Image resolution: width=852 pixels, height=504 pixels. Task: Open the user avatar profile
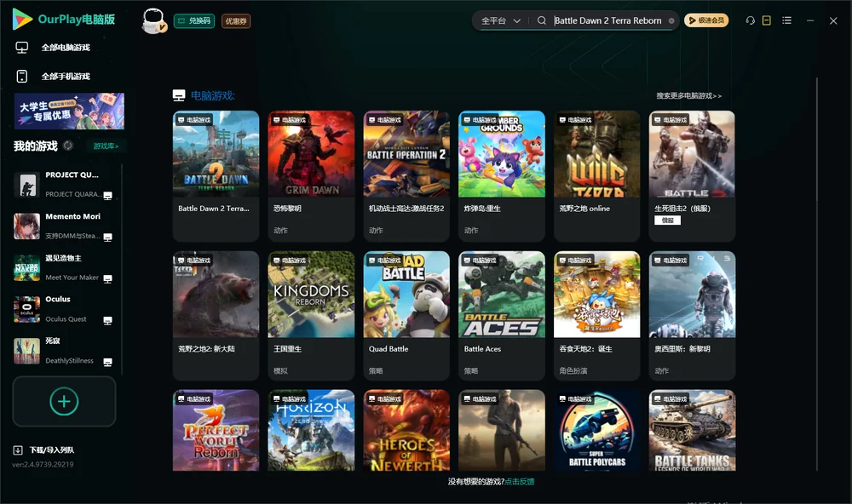pyautogui.click(x=153, y=21)
